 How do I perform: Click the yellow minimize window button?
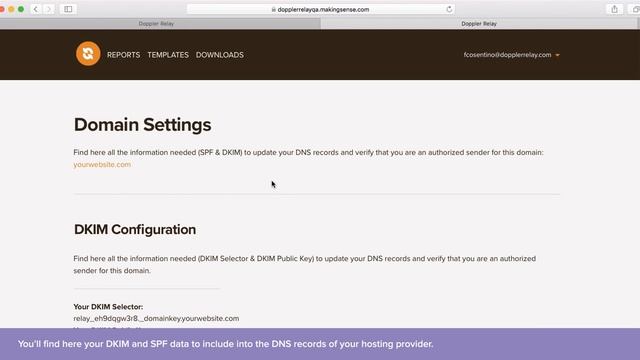tap(11, 9)
